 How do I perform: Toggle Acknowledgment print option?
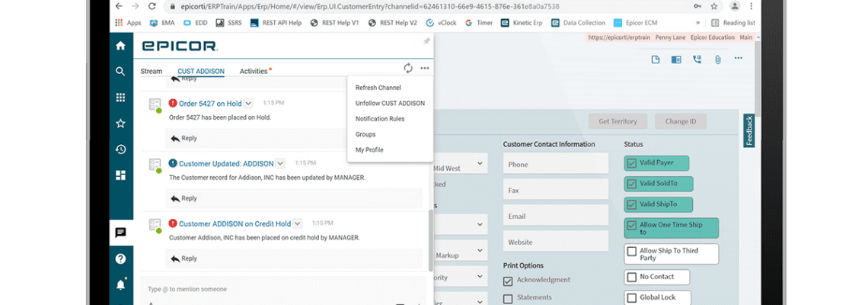click(x=508, y=281)
